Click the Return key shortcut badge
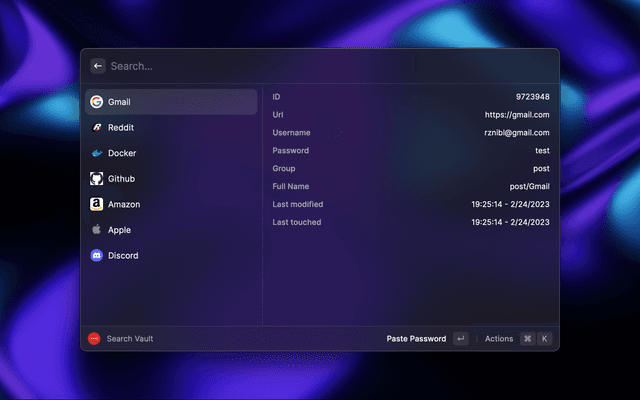This screenshot has width=640, height=400. tap(460, 339)
